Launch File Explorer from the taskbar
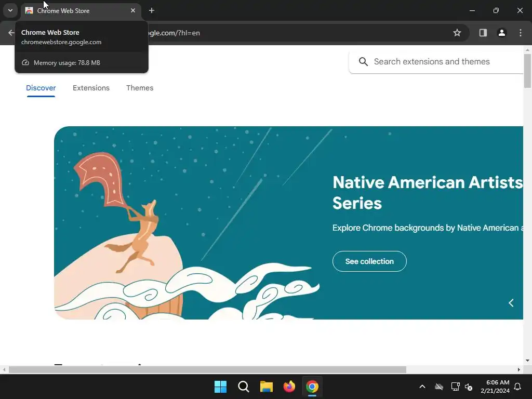The height and width of the screenshot is (399, 532). [267, 387]
